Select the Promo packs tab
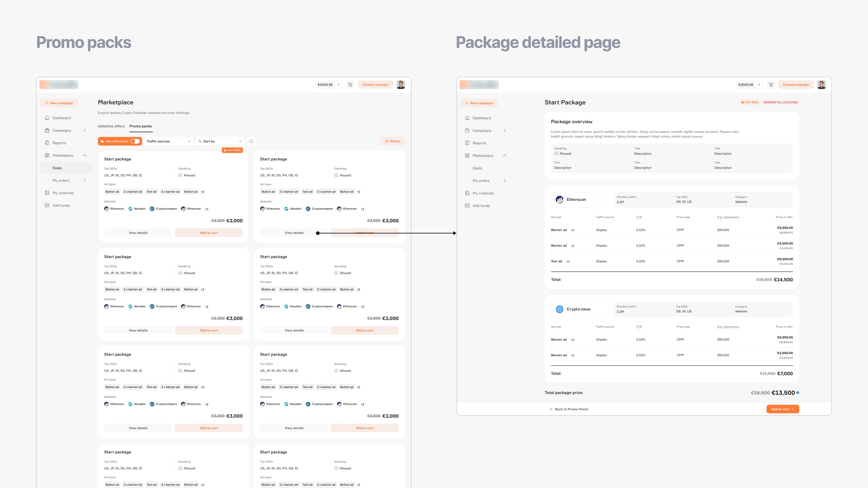The width and height of the screenshot is (868, 488). coord(140,126)
